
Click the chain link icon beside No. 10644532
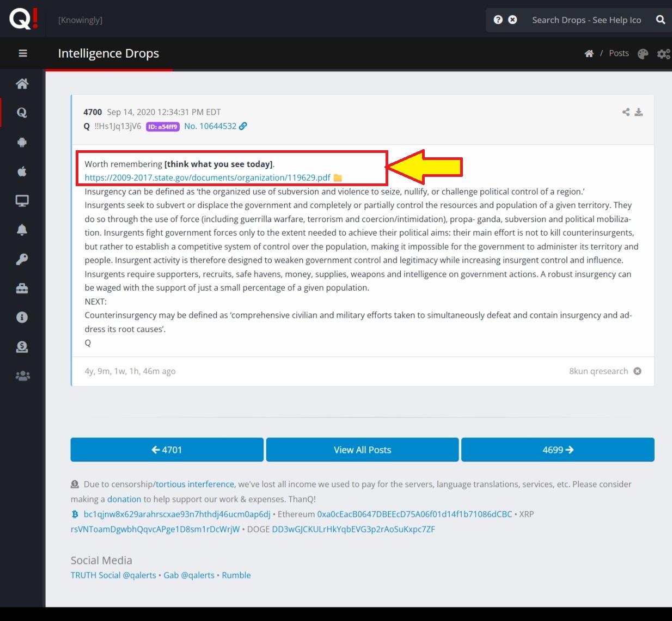click(243, 126)
